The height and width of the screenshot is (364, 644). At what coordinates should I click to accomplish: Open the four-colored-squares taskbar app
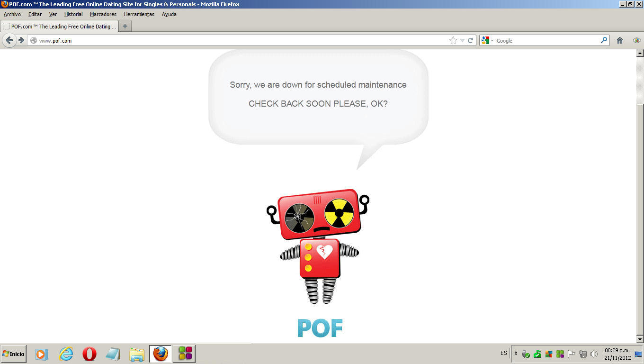click(x=185, y=354)
